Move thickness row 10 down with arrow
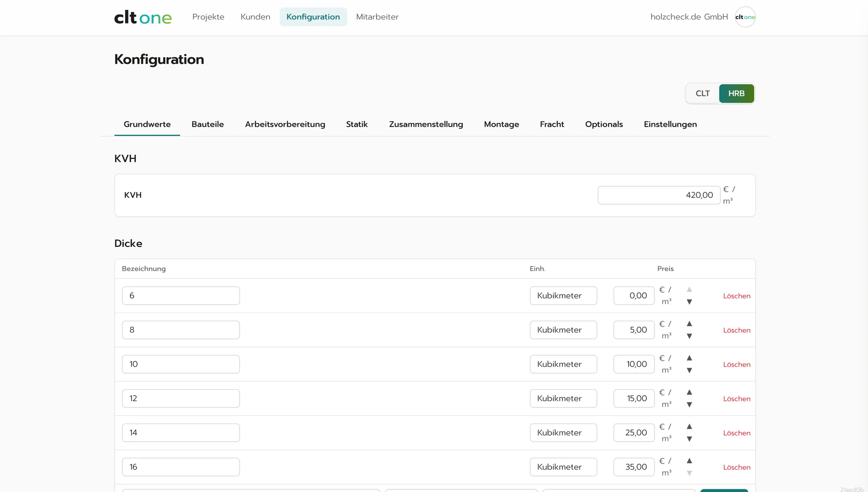 [689, 371]
